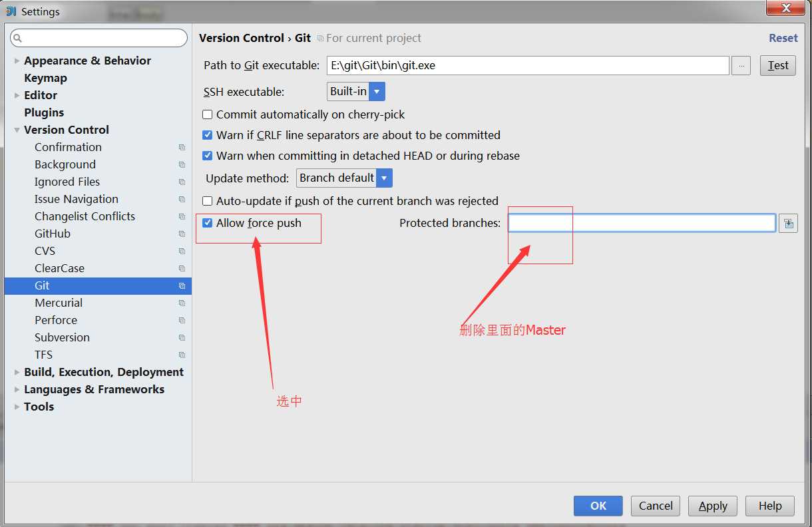This screenshot has height=527, width=812.
Task: Toggle Warn when committing in detached HEAD
Action: point(208,156)
